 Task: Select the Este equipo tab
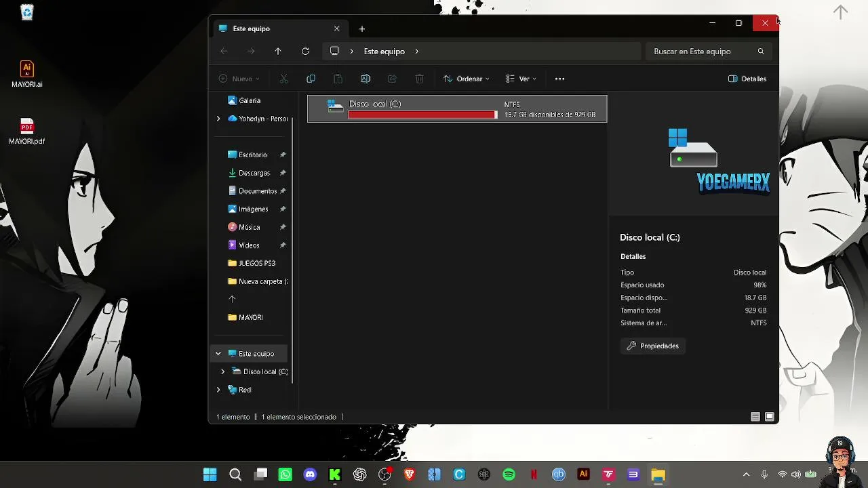point(279,28)
